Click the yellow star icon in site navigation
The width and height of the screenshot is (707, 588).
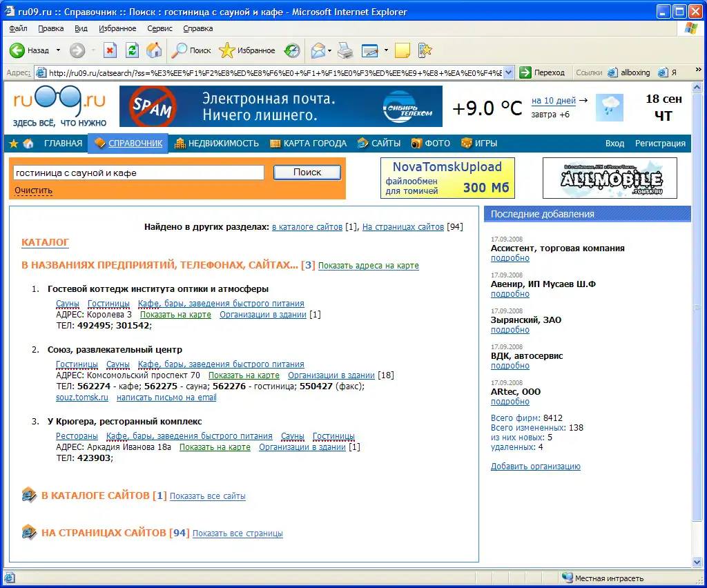point(13,144)
